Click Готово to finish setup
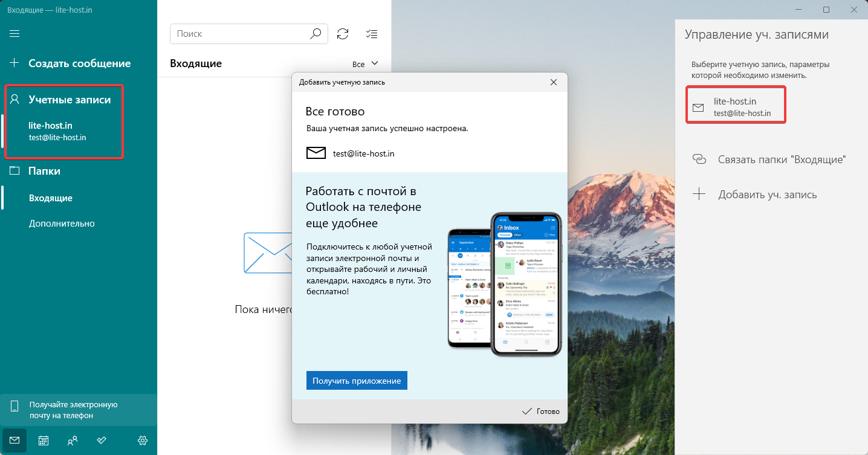The image size is (868, 455). [540, 411]
